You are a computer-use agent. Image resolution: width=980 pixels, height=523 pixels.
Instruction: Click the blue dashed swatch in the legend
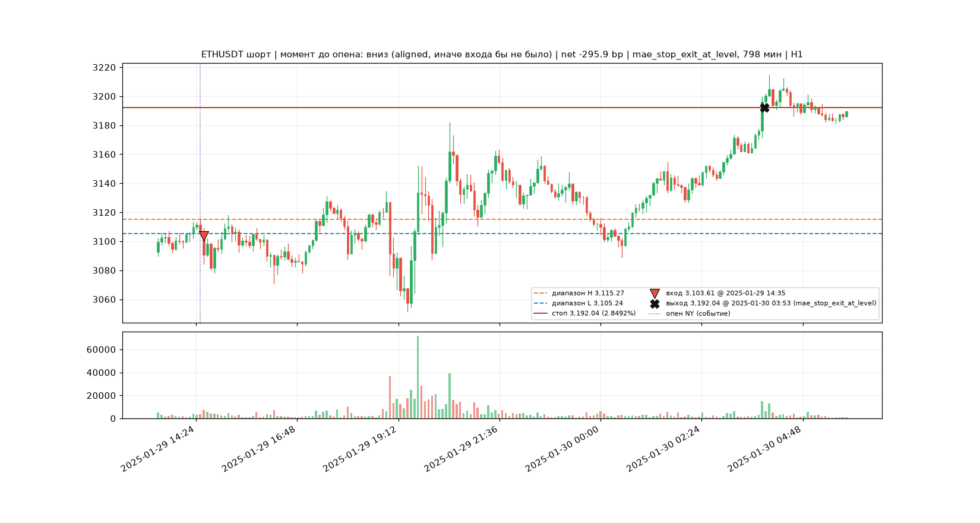tap(540, 303)
